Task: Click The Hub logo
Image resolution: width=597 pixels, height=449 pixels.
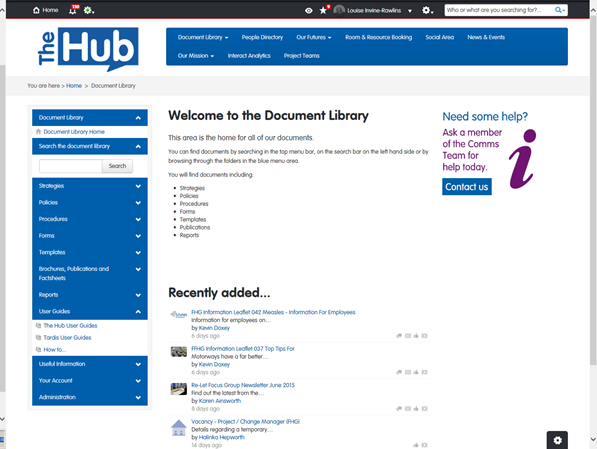Action: point(88,48)
